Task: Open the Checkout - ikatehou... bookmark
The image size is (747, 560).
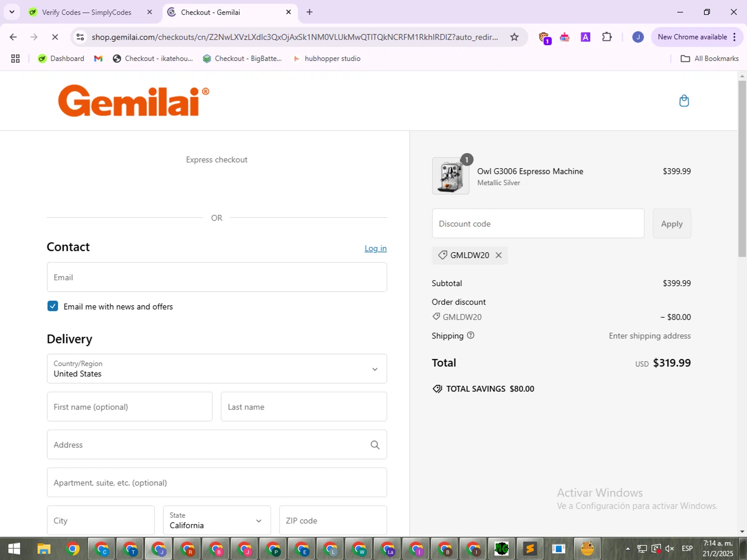Action: 153,59
